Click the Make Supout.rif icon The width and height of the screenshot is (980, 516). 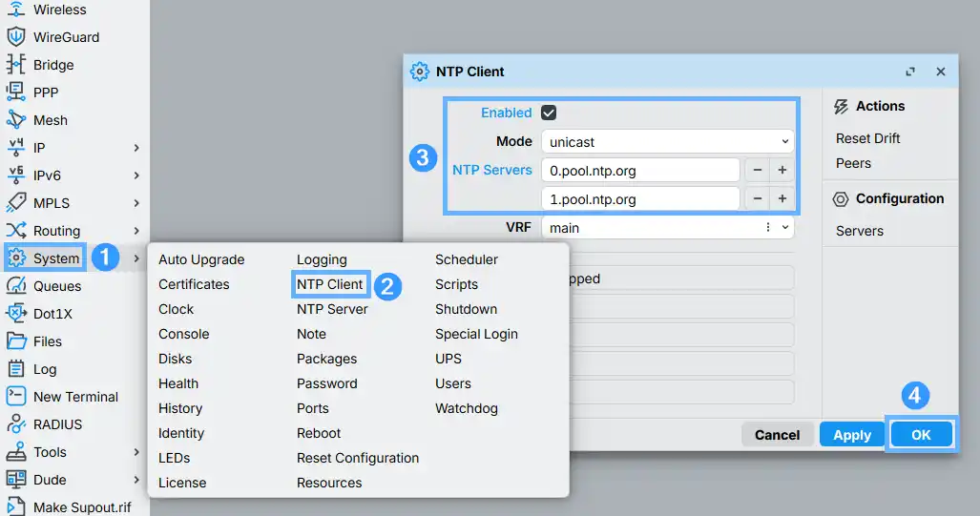pyautogui.click(x=15, y=506)
